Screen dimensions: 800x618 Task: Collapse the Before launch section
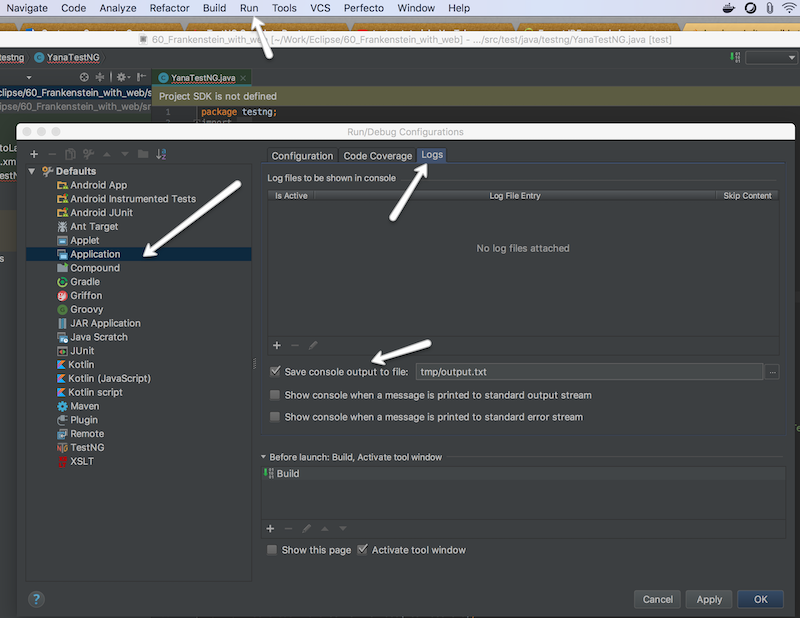pyautogui.click(x=264, y=457)
